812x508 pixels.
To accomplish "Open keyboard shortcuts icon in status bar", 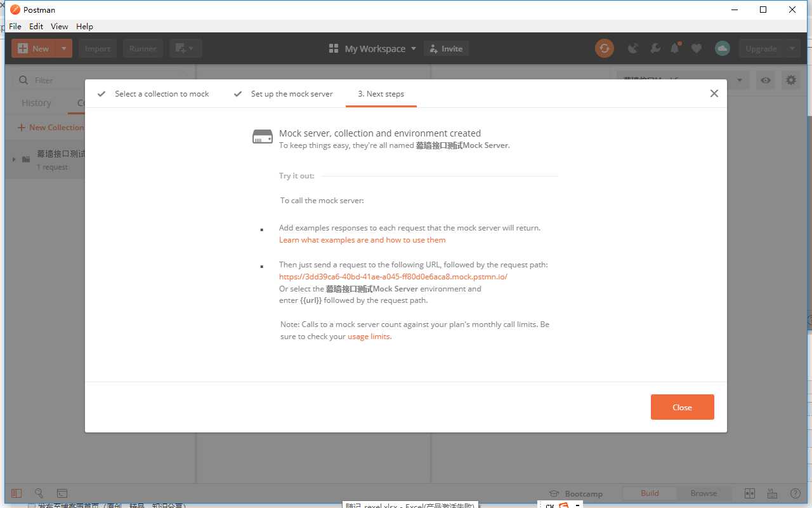I will click(772, 493).
